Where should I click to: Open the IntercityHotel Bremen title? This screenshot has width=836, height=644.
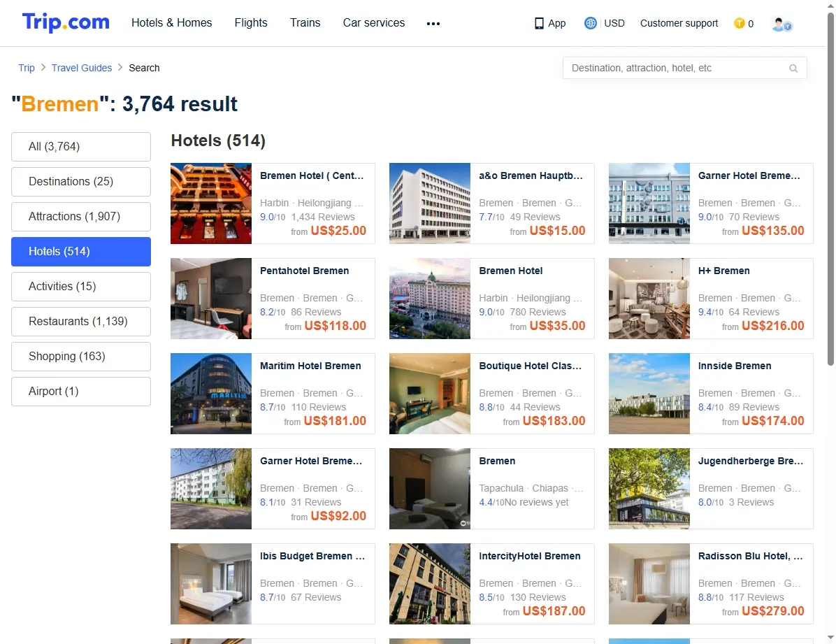(x=529, y=556)
